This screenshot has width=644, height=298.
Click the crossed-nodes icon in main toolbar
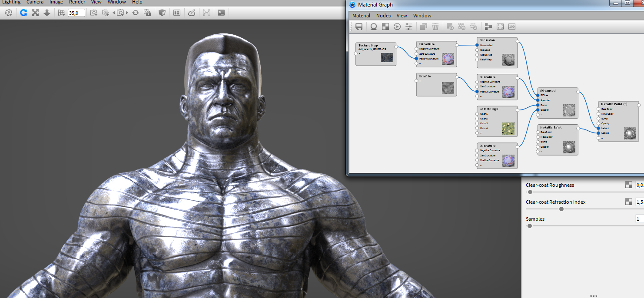coord(206,13)
